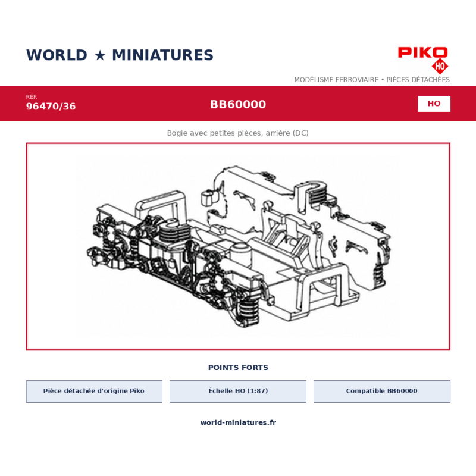
Task: Click the 'Échelle HO (1:87)' box
Action: pyautogui.click(x=238, y=392)
